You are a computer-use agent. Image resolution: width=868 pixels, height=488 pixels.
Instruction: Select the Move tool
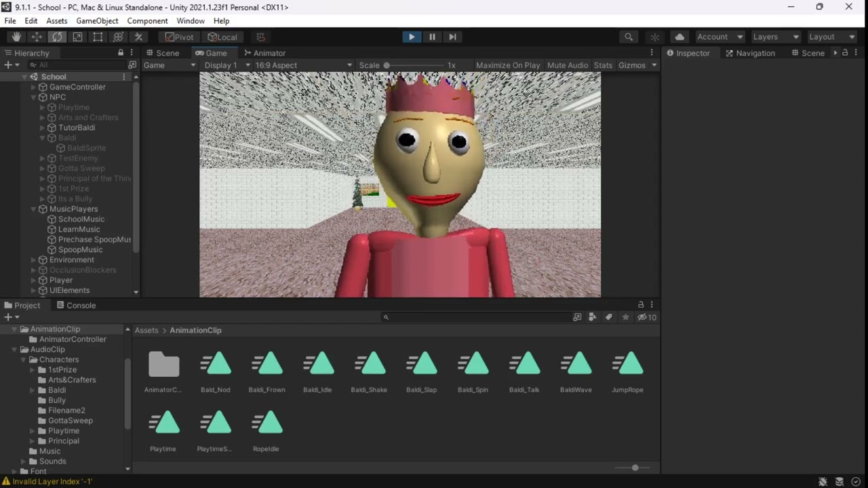coord(37,37)
